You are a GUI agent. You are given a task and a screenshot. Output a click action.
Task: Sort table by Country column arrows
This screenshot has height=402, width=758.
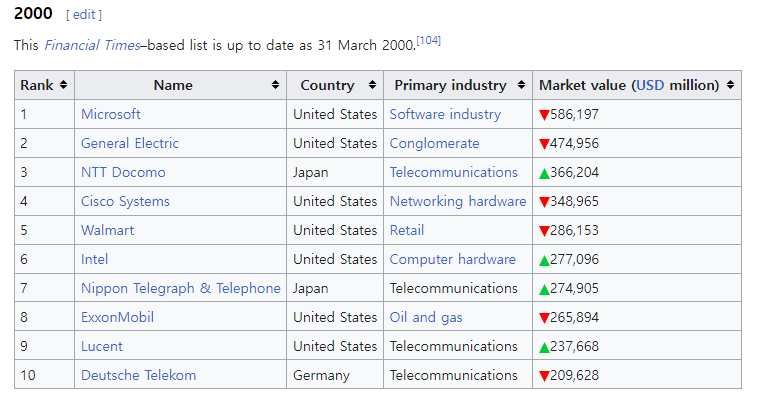point(372,85)
